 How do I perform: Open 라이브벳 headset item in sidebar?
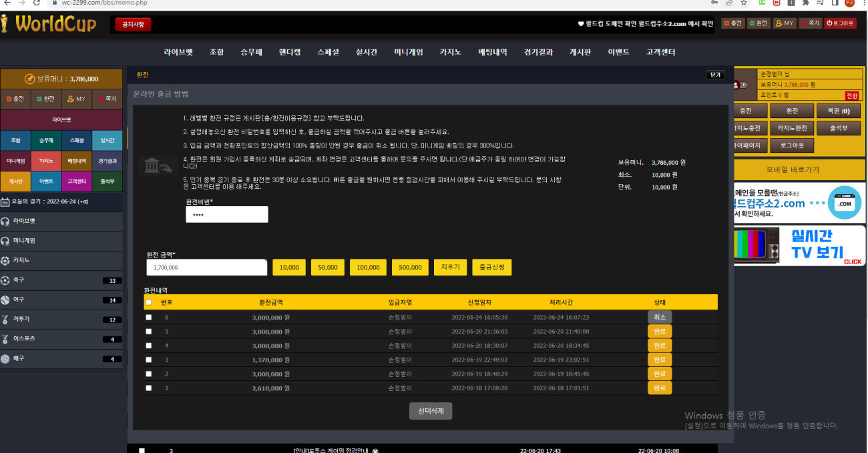[24, 221]
